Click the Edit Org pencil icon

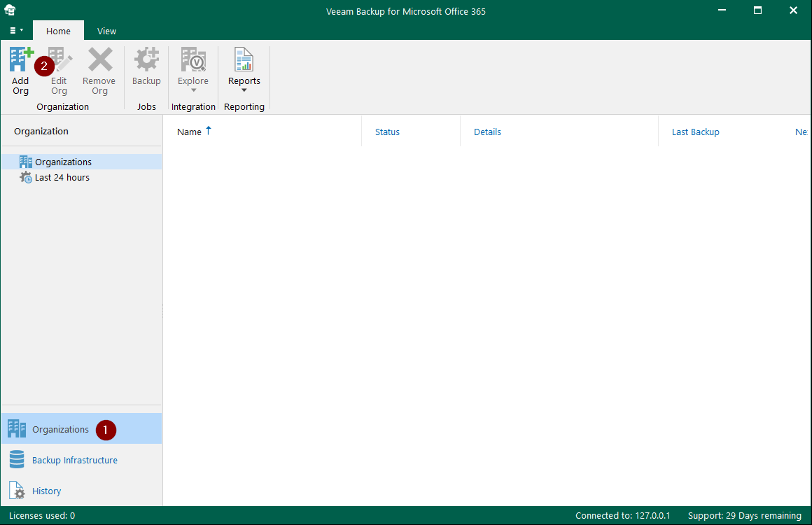60,59
